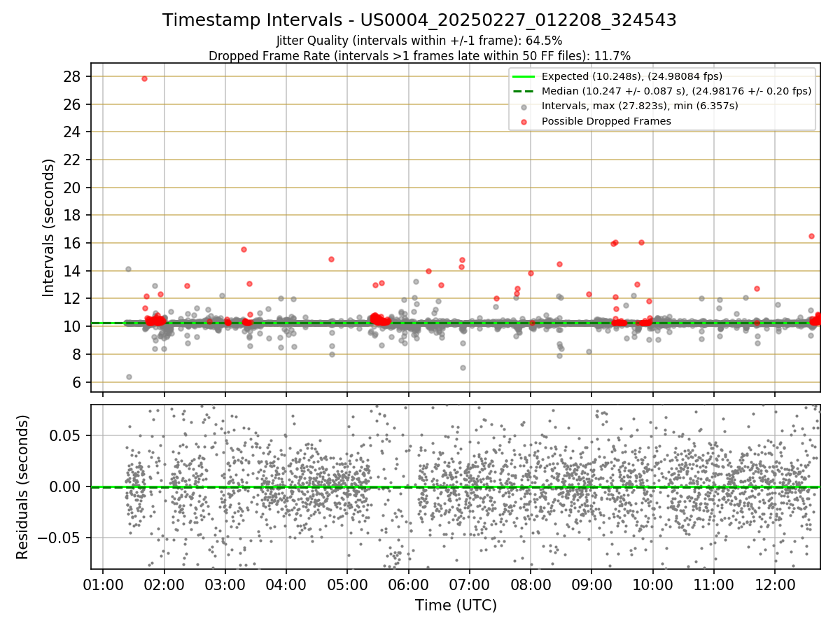The height and width of the screenshot is (630, 840).
Task: Click legend entry "Intervals, max (27.823s), min (6.357s)"
Action: (640, 106)
